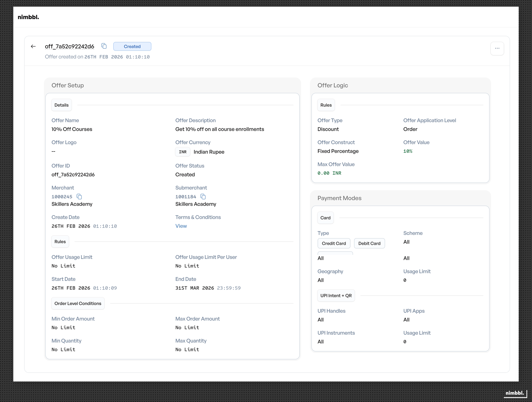532x402 pixels.
Task: Click the Details section tab
Action: click(62, 105)
